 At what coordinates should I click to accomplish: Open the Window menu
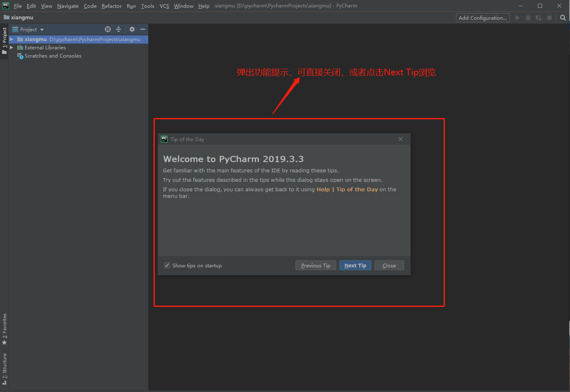point(184,6)
